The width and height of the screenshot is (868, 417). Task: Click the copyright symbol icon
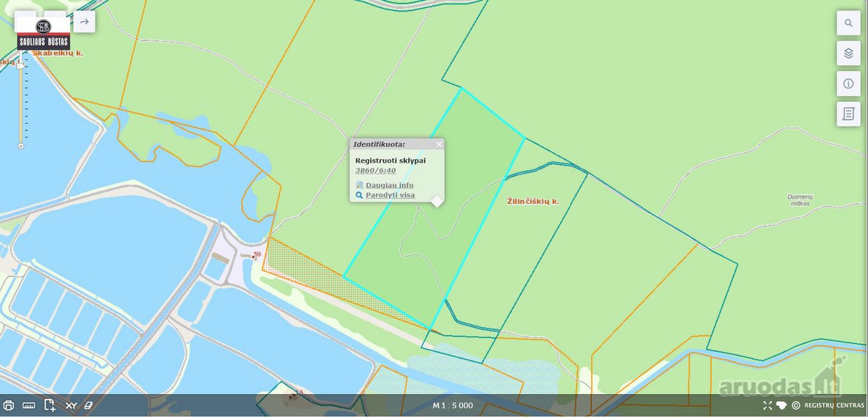coord(796,405)
